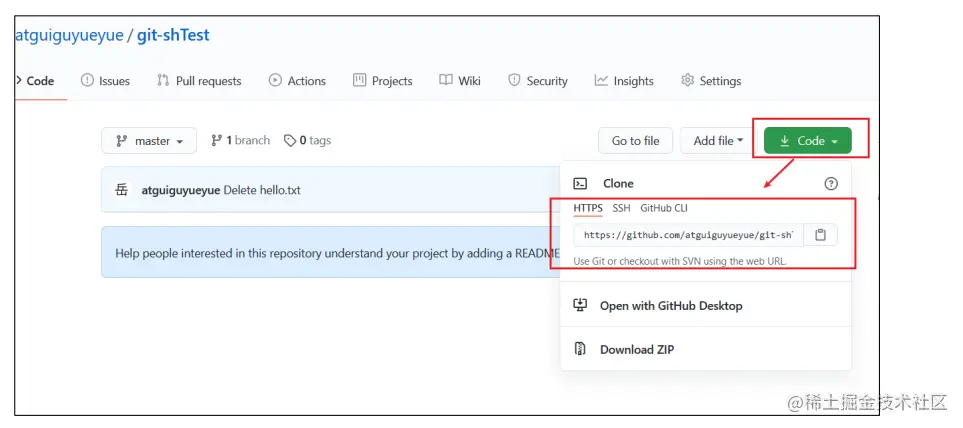Click the Clone terminal icon
This screenshot has width=963, height=428.
coord(580,184)
